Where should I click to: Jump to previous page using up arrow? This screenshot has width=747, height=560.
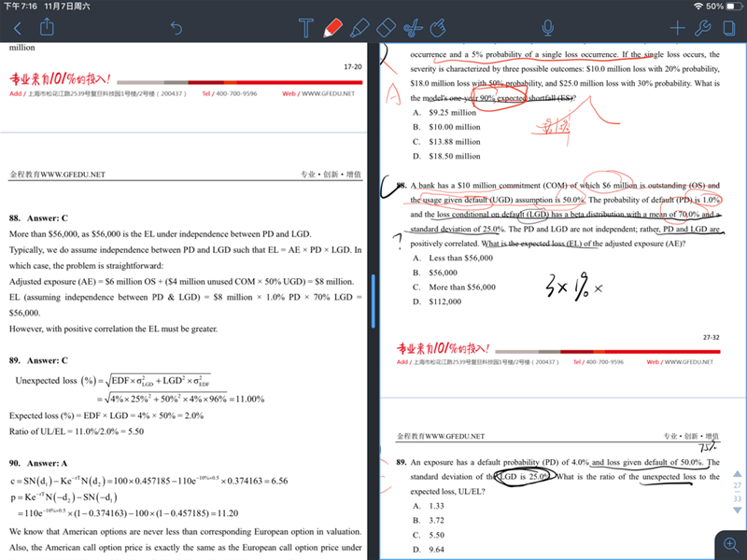pyautogui.click(x=737, y=474)
